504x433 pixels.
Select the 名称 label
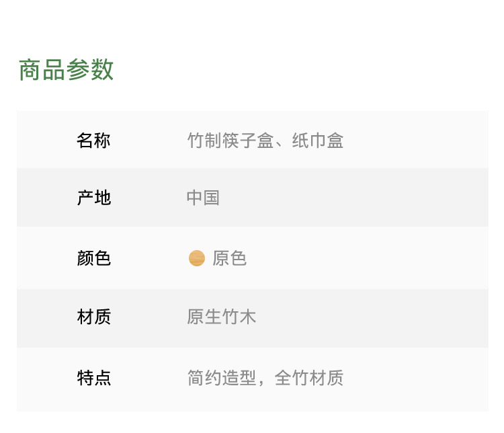click(x=93, y=141)
